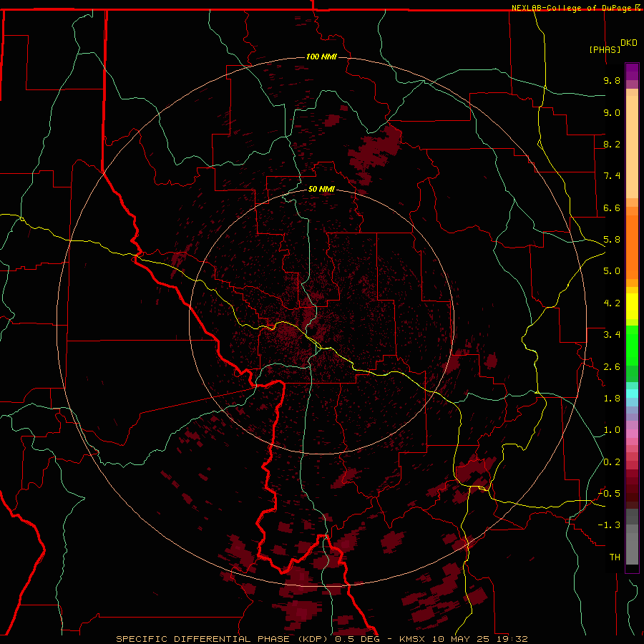Click the 8.2 scale value

pos(612,144)
